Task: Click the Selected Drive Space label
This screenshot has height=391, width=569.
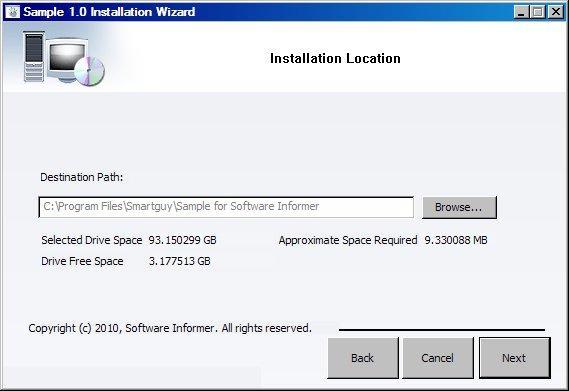Action: pyautogui.click(x=92, y=240)
